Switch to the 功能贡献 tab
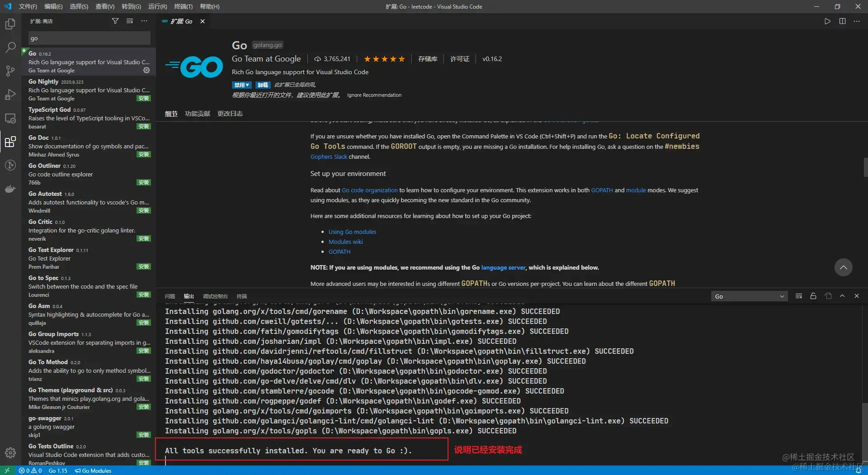Viewport: 868px width, 475px height. click(x=198, y=114)
